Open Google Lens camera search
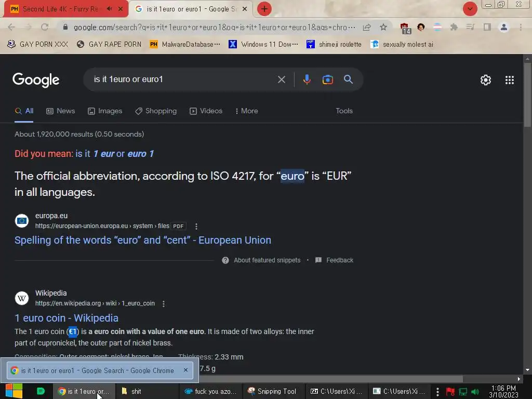532x399 pixels. coord(327,79)
